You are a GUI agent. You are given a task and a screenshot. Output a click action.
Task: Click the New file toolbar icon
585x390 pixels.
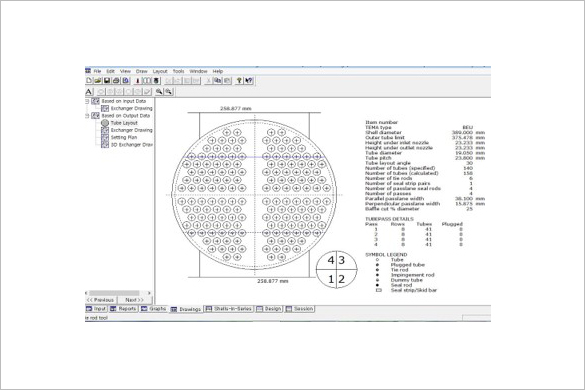click(89, 81)
